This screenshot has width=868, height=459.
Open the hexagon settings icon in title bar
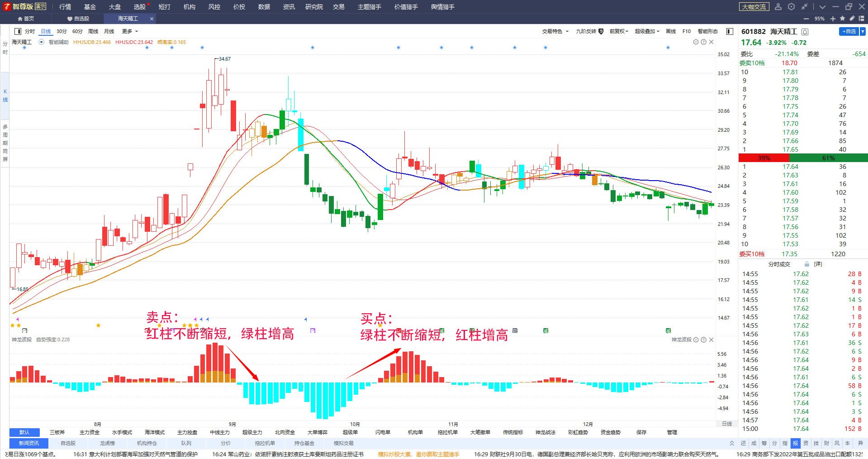point(791,7)
